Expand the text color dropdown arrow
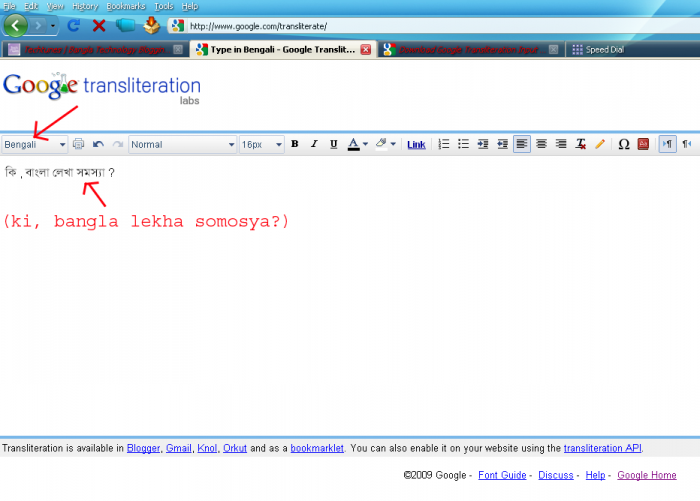This screenshot has height=501, width=700. (x=365, y=144)
